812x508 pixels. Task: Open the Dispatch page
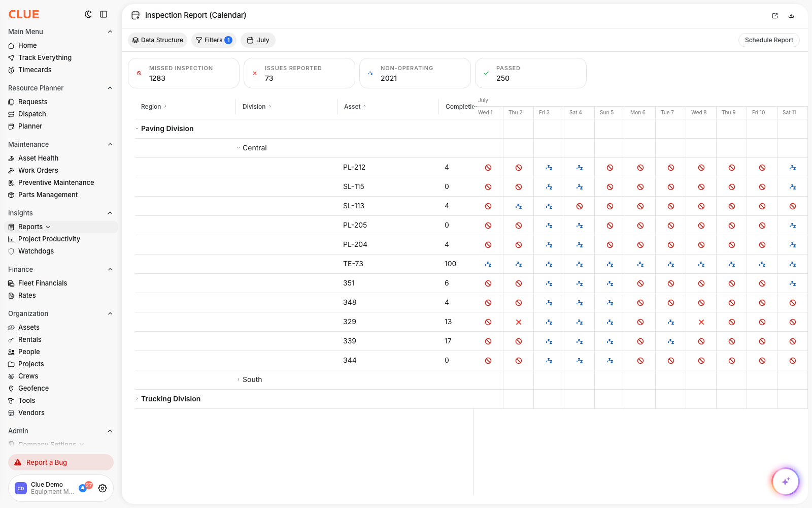[x=32, y=114]
